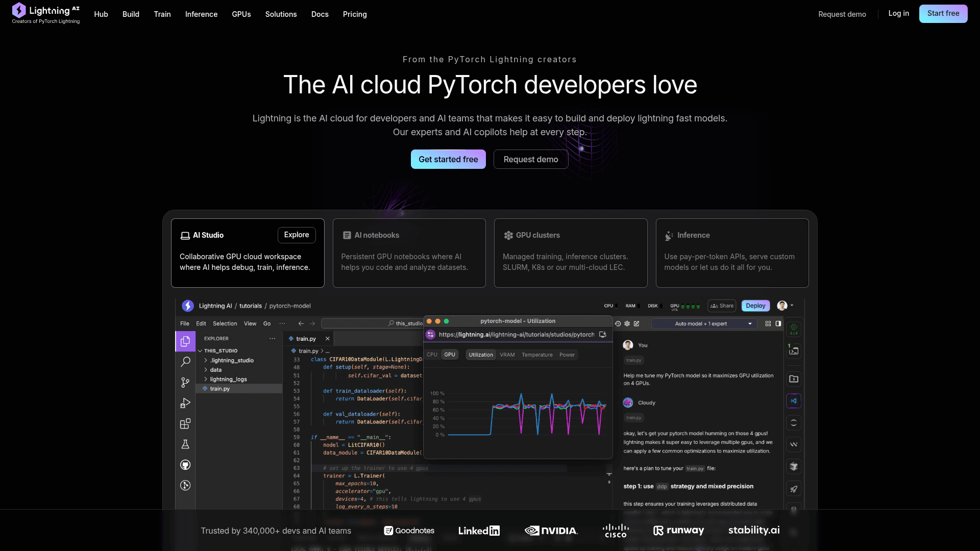Open the Source Control sidebar icon

click(x=185, y=383)
